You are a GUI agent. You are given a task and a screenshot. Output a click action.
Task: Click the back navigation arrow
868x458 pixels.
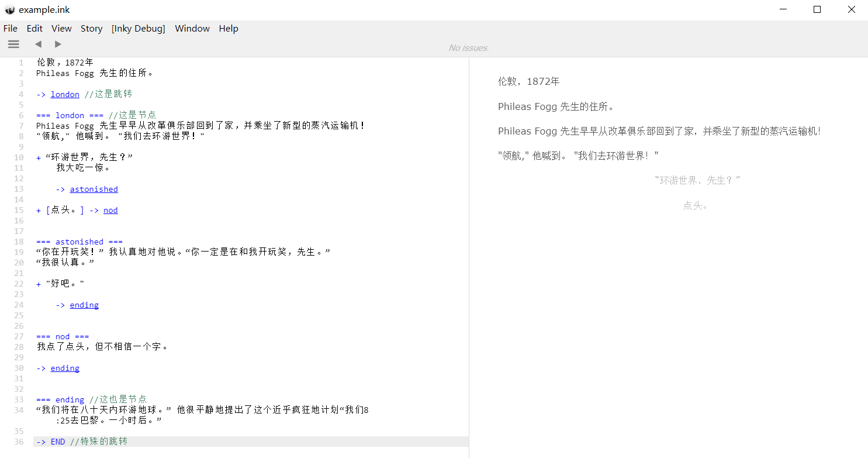38,44
